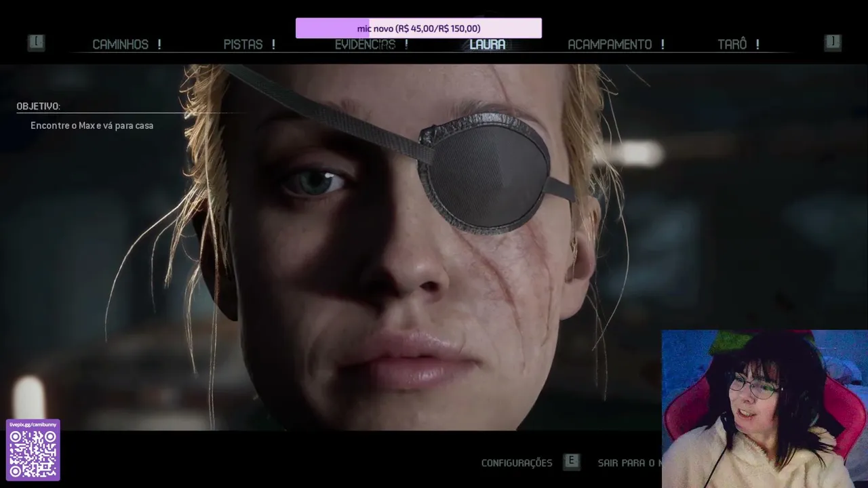Viewport: 868px width, 488px height.
Task: Click the exclamation alert beside Evidências
Action: pos(406,45)
